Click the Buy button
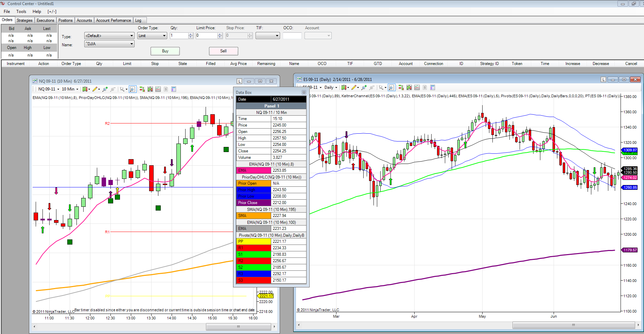The image size is (644, 334). point(165,51)
